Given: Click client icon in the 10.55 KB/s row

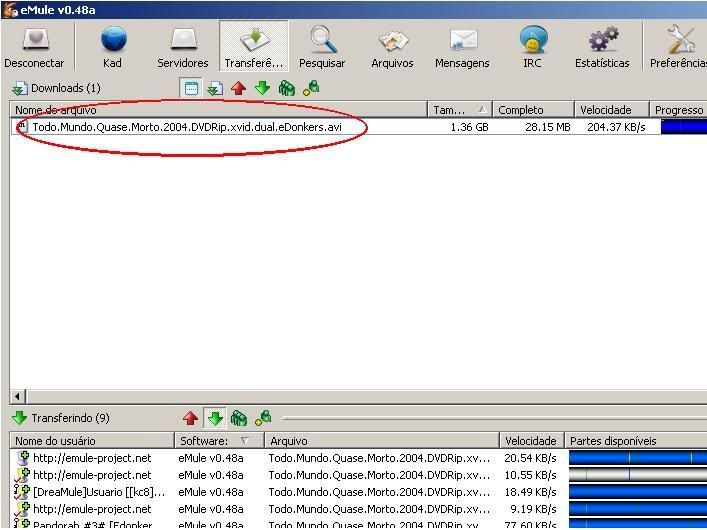Looking at the screenshot, I should (x=22, y=475).
